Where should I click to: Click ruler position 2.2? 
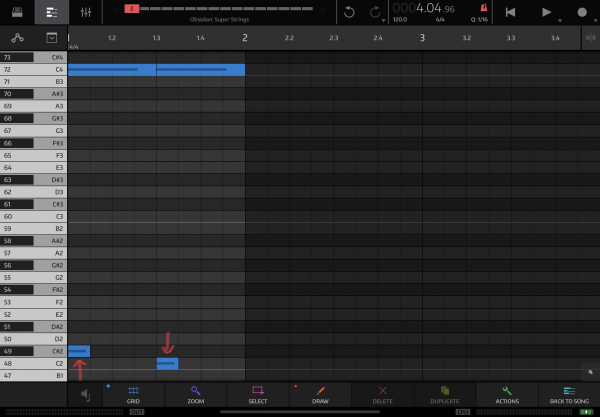coord(289,38)
